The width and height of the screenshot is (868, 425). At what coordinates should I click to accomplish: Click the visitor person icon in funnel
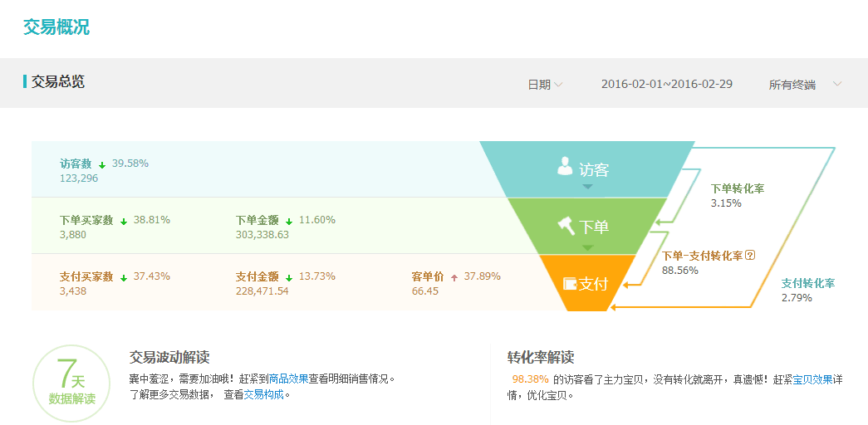[565, 167]
